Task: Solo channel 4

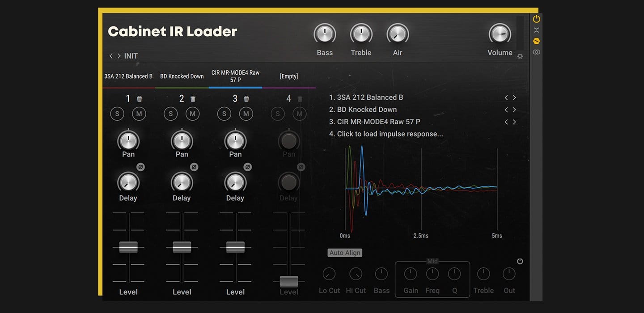Action: (x=278, y=114)
